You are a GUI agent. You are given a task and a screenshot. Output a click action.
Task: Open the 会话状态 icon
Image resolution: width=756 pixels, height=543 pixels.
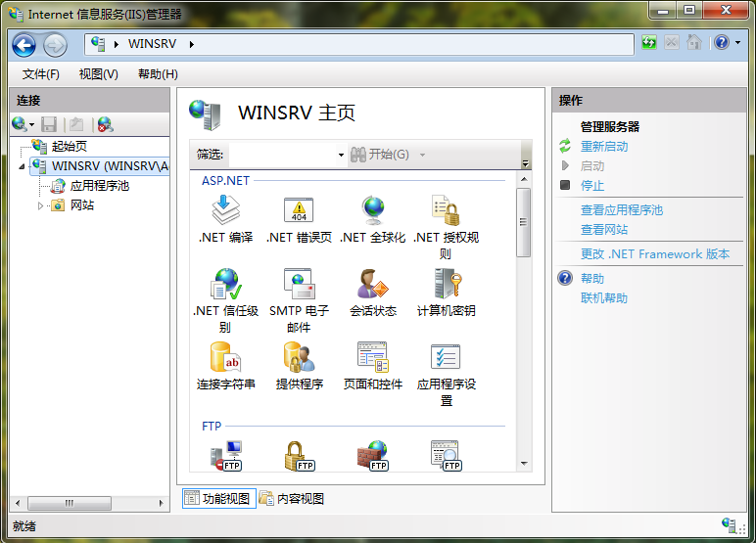point(373,284)
